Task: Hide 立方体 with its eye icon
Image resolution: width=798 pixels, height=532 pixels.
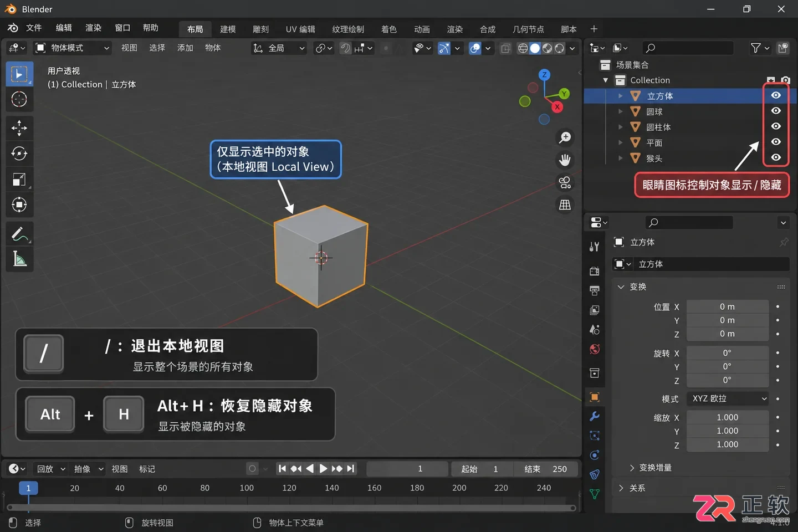Action: pos(776,95)
